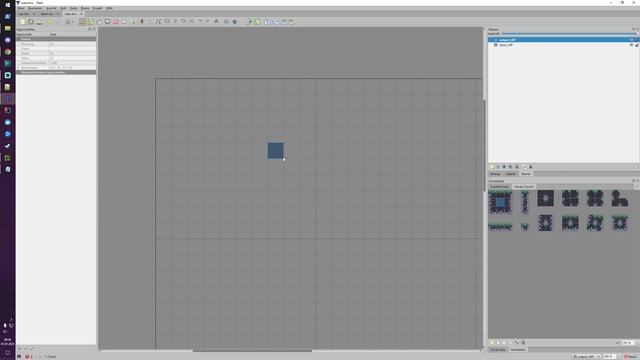The height and width of the screenshot is (360, 640).
Task: Collapse the top property group in properties panel
Action: [19, 39]
